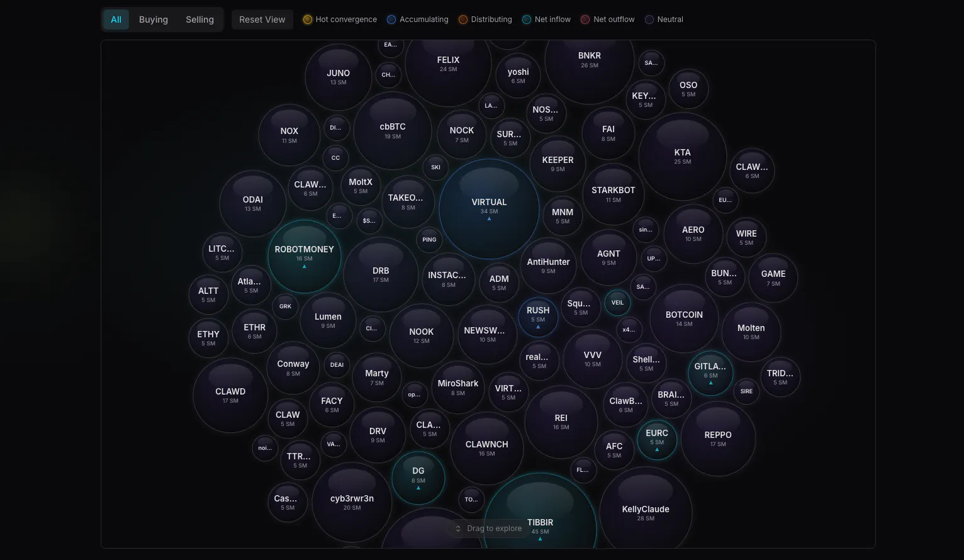Open the AERO bubble

[x=693, y=234]
